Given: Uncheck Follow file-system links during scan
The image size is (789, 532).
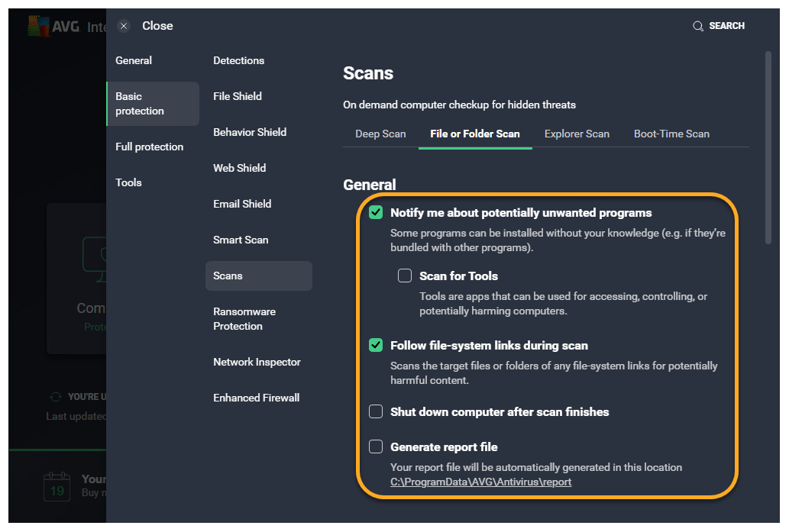Looking at the screenshot, I should click(x=376, y=346).
